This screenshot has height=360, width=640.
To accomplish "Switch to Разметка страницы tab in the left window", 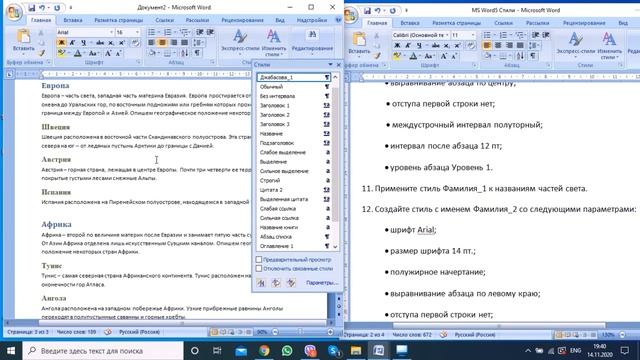I will [118, 20].
